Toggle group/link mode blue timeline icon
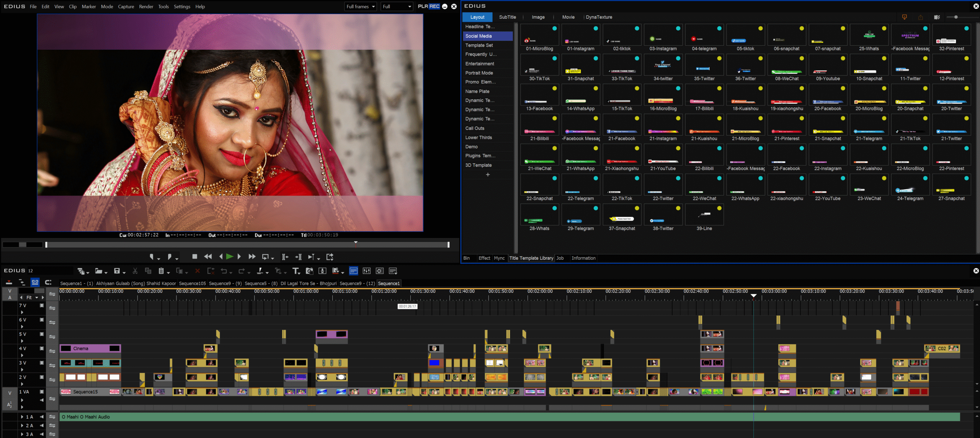The image size is (980, 438). tap(35, 282)
